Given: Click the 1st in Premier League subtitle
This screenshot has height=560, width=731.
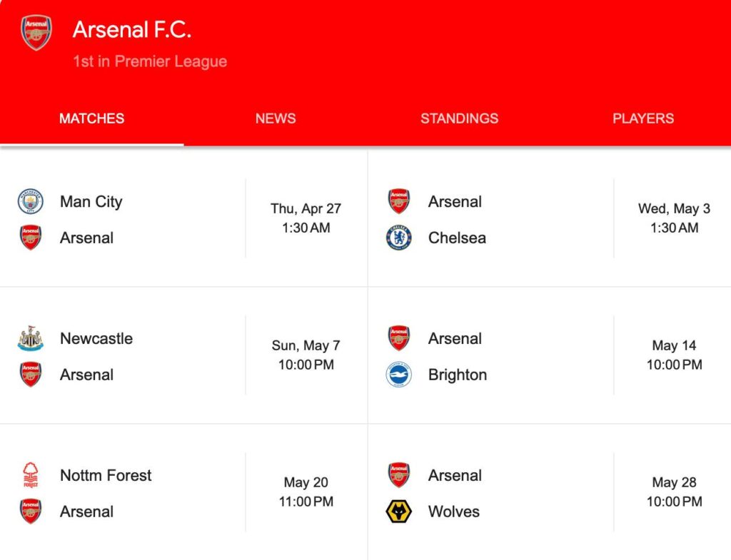Looking at the screenshot, I should coord(150,61).
